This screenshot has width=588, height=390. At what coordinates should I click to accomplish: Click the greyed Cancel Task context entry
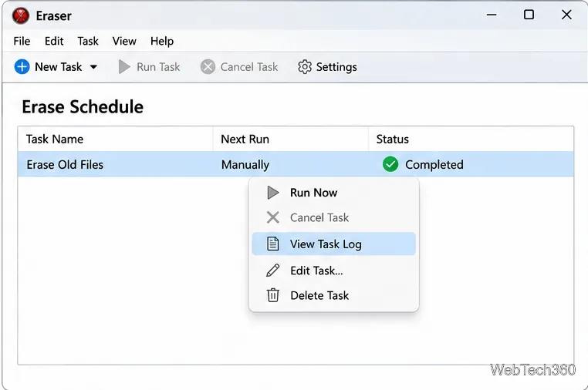pyautogui.click(x=333, y=217)
